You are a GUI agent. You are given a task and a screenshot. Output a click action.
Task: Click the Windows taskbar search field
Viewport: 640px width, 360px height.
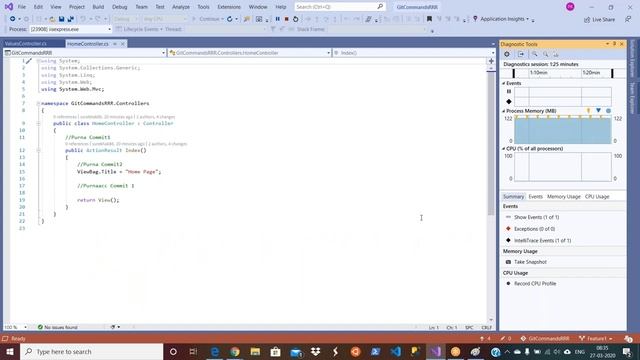click(x=91, y=351)
